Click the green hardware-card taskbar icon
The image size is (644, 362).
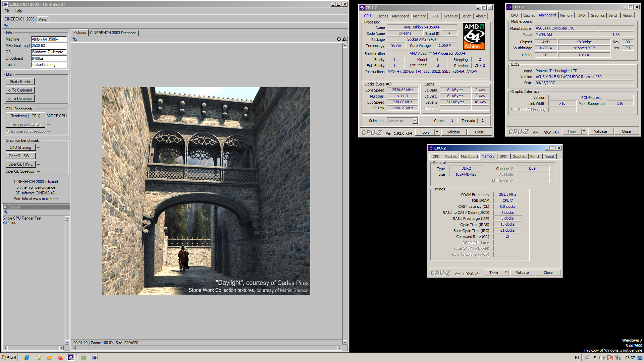click(84, 358)
